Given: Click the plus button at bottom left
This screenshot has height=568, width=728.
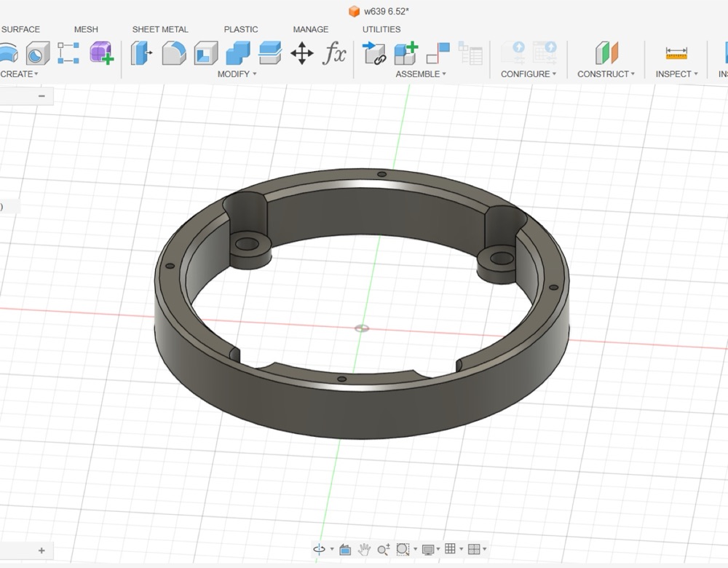Looking at the screenshot, I should point(41,551).
